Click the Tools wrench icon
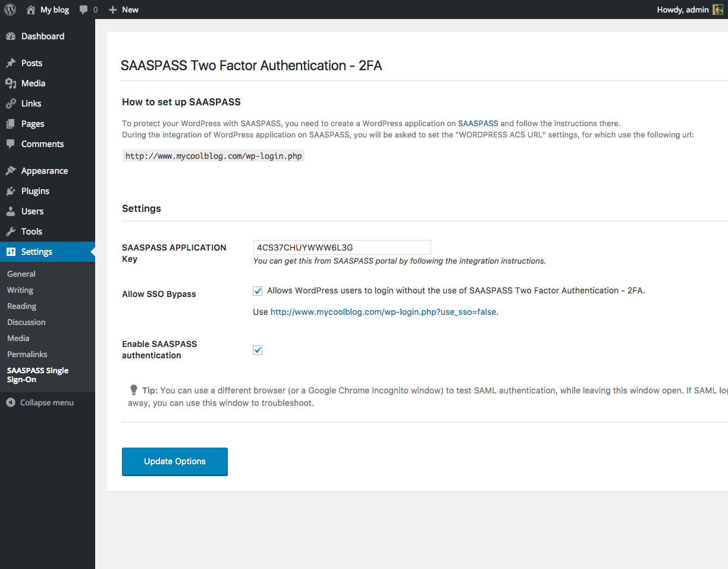The width and height of the screenshot is (728, 569). pyautogui.click(x=11, y=232)
